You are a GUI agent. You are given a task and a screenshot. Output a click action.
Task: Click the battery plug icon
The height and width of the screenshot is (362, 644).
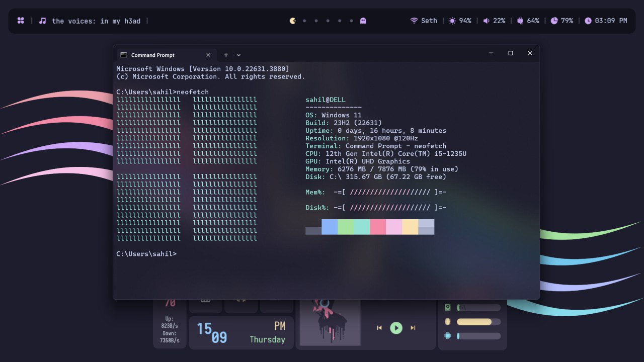(x=520, y=21)
